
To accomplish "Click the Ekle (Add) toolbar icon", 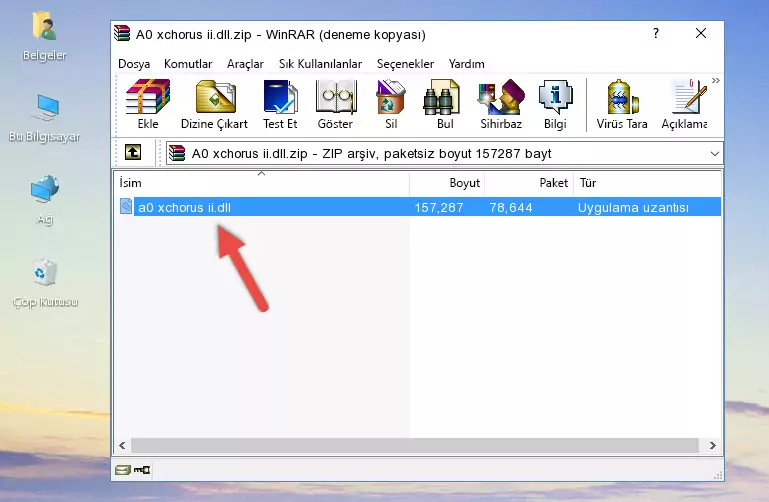I will pos(148,104).
